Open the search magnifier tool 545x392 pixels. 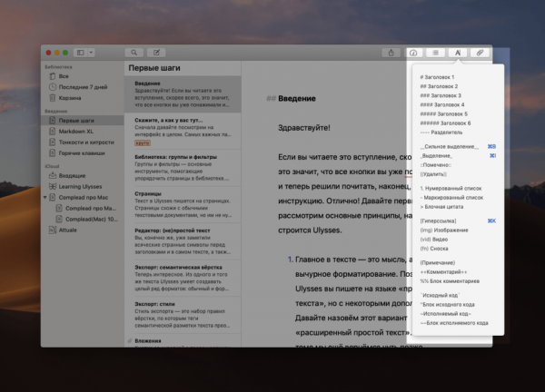(x=134, y=53)
